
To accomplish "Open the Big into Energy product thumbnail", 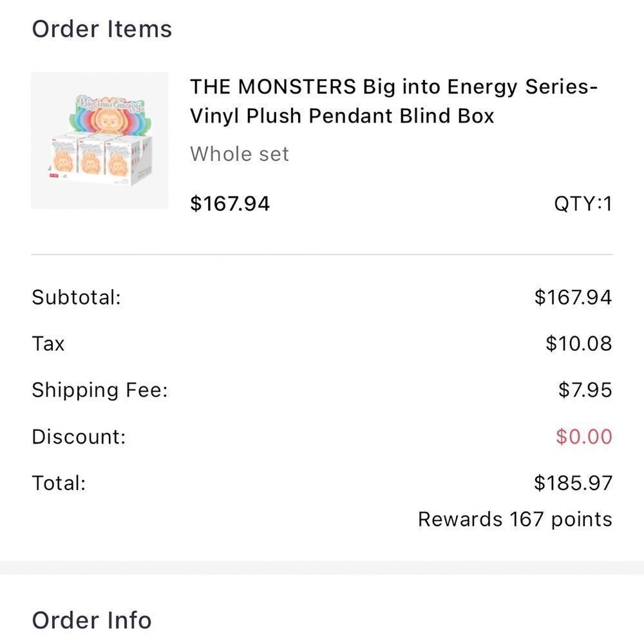I will [x=100, y=140].
